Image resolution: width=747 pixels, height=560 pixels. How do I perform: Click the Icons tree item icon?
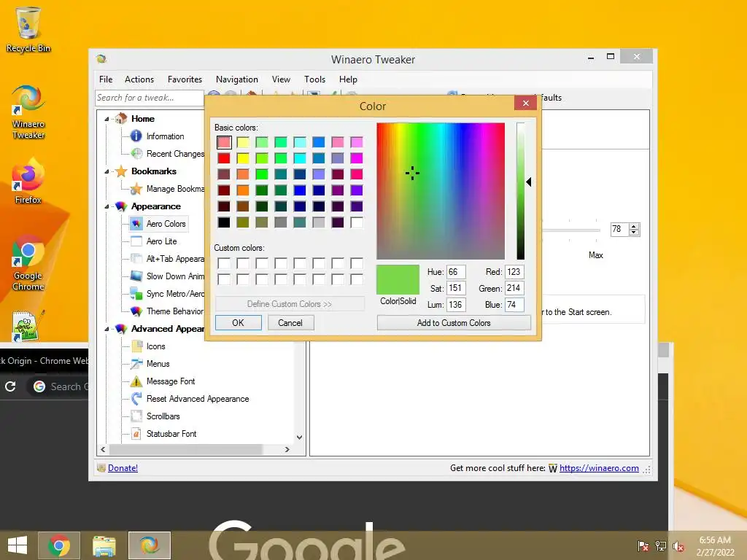click(136, 346)
